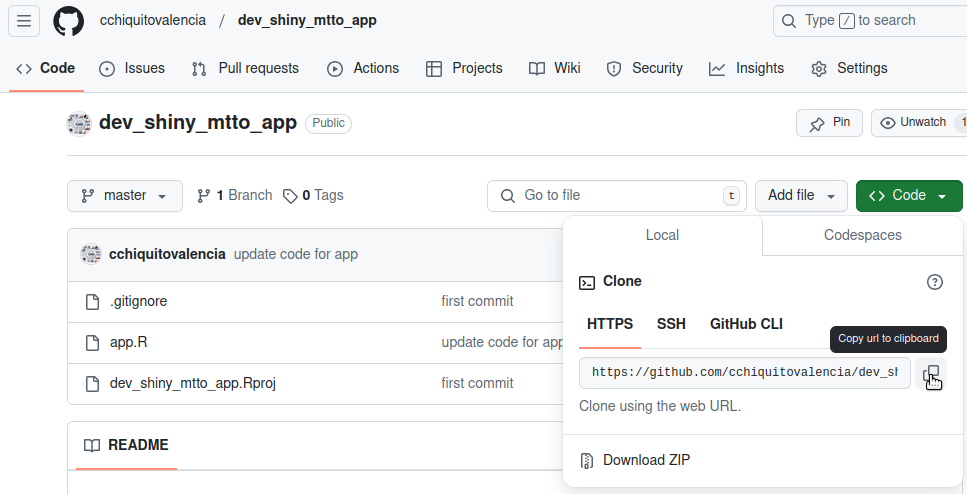Open the Actions tab
This screenshot has height=494, width=967.
pos(363,68)
